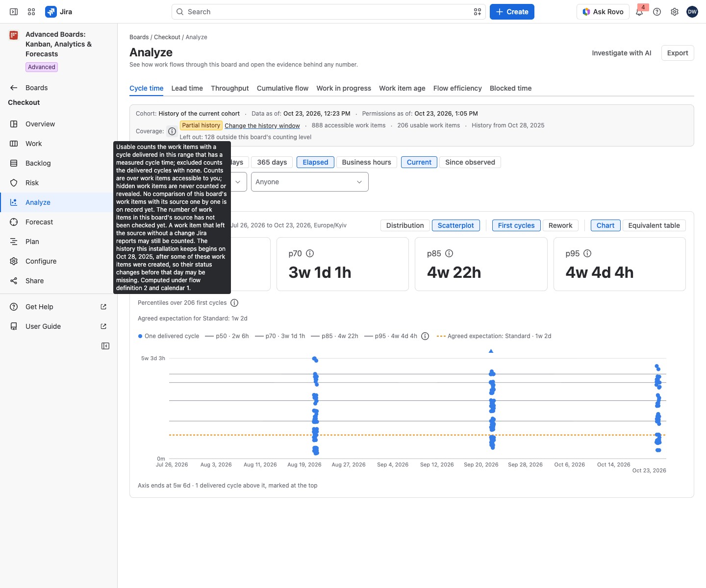Click the Jira logo
Screen dimensions: 706x588
point(59,12)
